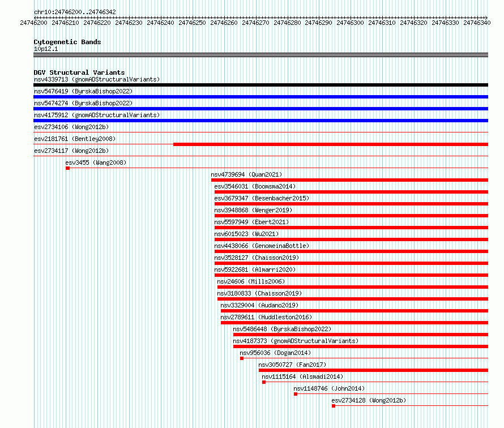Viewport: 504px width, 428px height.
Task: Open variant esv3455 (Wang2008)
Action: click(96, 162)
